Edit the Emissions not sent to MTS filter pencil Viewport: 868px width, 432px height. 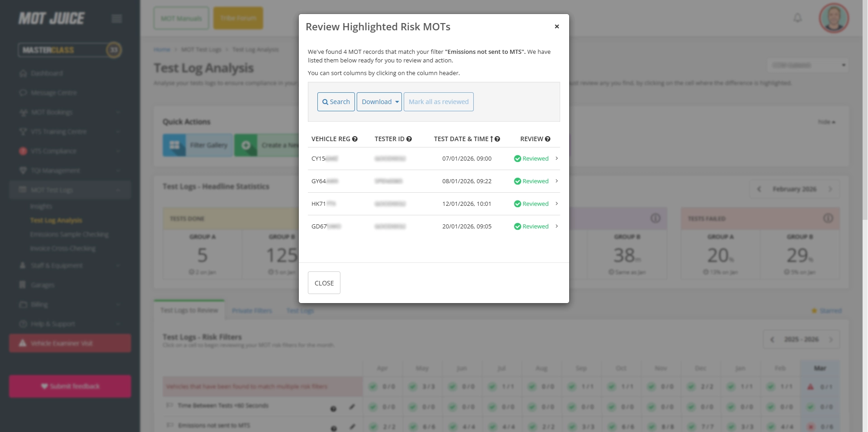(353, 427)
